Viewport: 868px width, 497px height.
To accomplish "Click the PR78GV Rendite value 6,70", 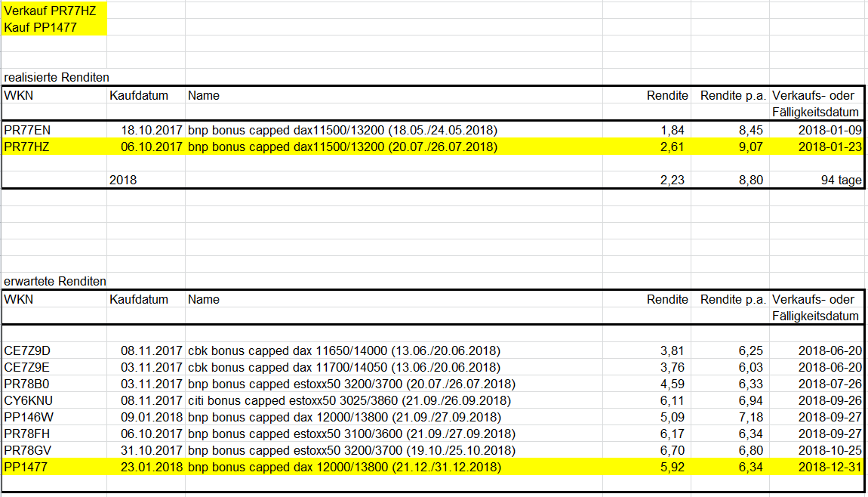I will (647, 450).
